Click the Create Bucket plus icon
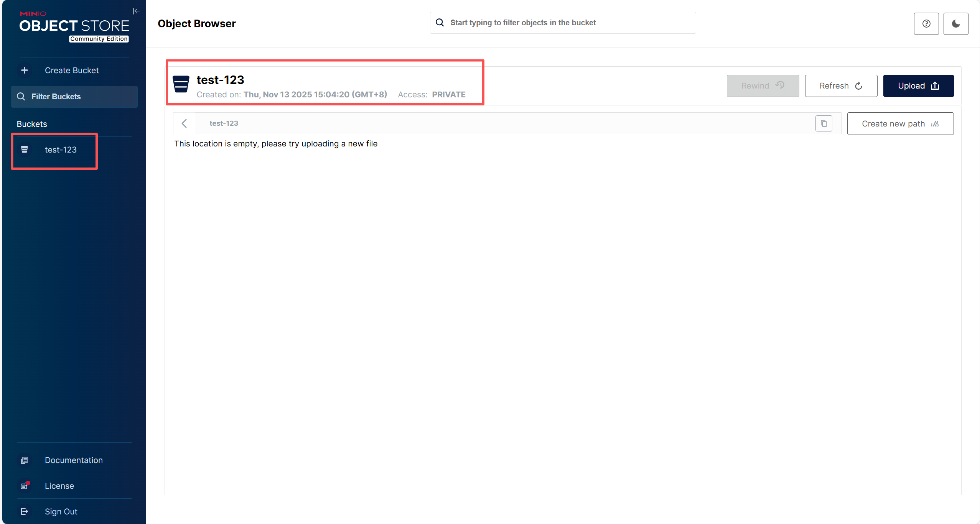Image resolution: width=980 pixels, height=524 pixels. (x=25, y=70)
